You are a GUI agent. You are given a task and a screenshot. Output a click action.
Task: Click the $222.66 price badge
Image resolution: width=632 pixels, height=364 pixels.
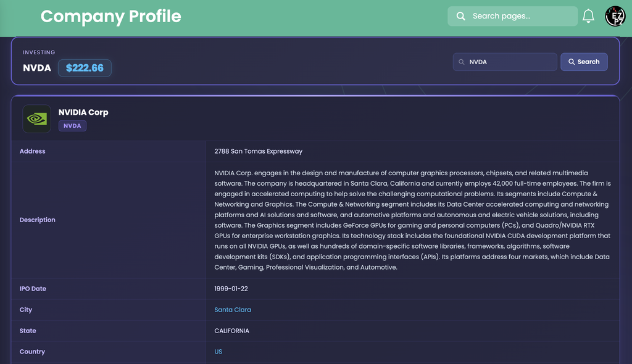(x=85, y=68)
